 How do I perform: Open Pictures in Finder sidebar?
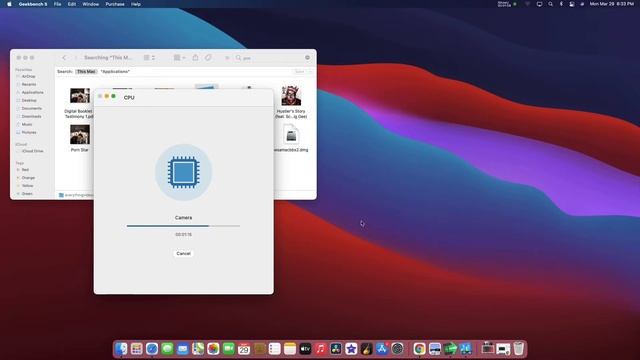point(29,132)
